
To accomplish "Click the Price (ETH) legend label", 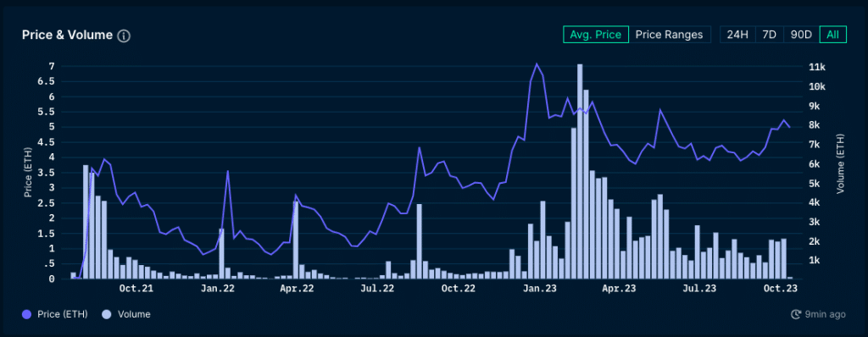I will click(63, 314).
